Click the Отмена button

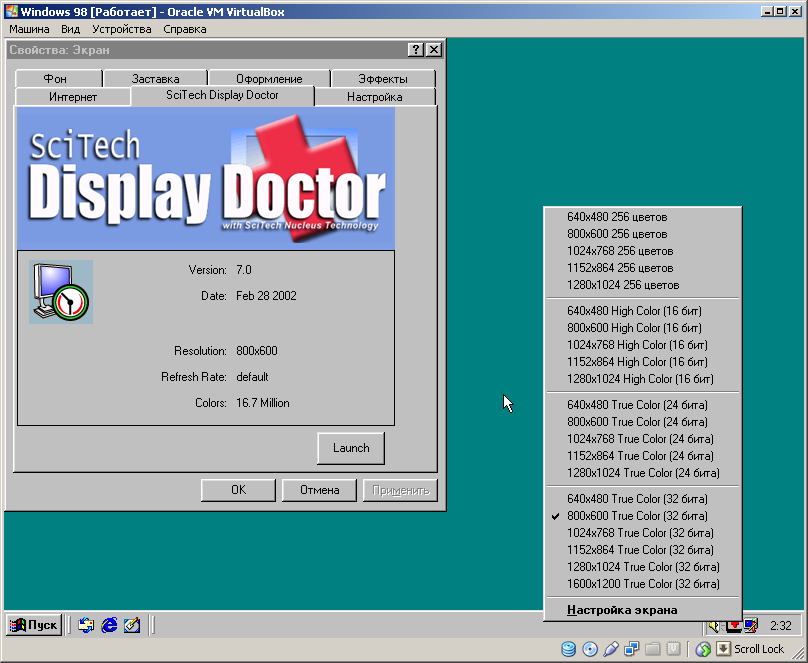(x=319, y=490)
